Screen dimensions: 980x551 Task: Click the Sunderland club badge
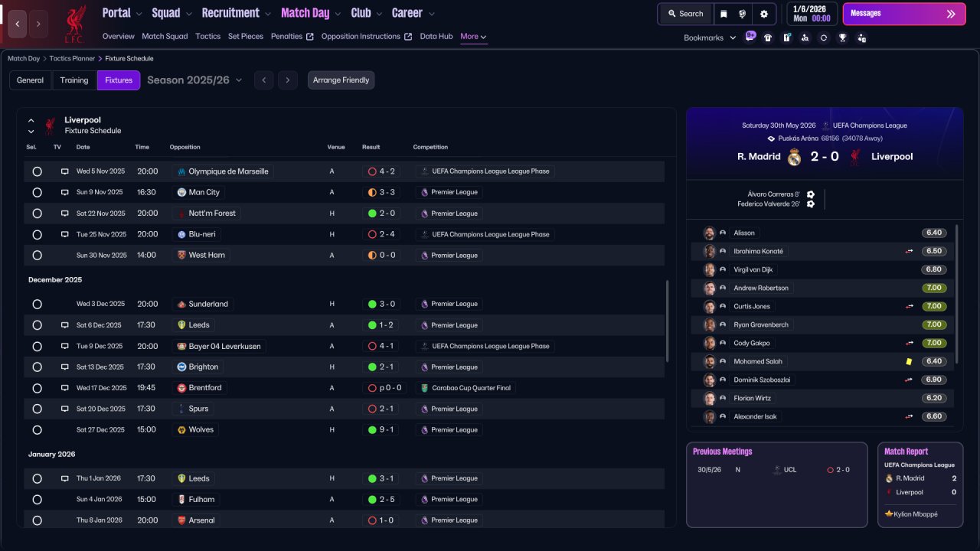181,304
